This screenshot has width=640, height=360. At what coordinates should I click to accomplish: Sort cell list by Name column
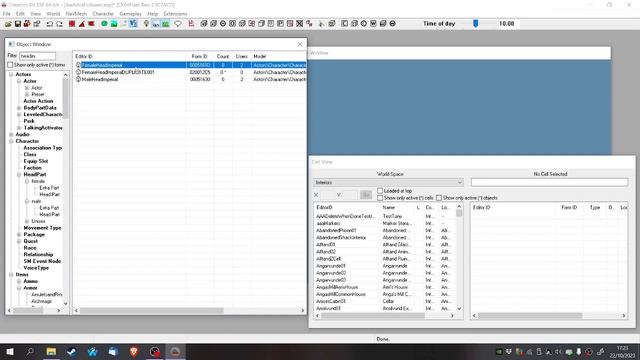click(397, 208)
